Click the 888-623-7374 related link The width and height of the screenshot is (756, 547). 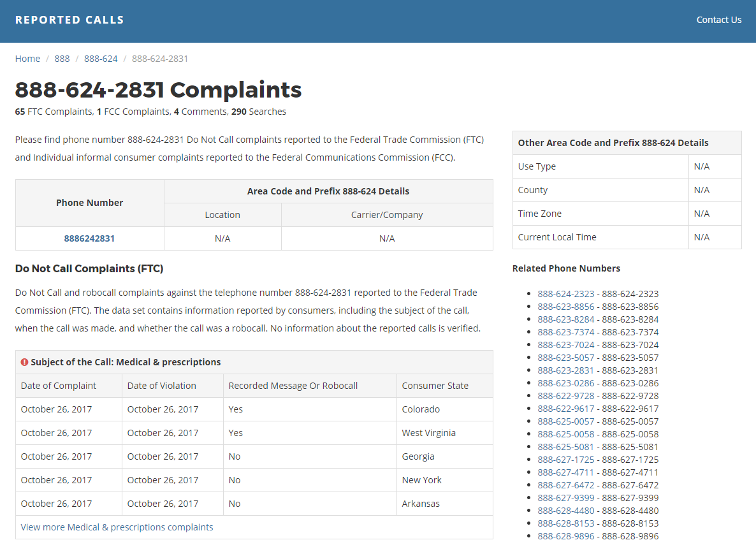567,332
